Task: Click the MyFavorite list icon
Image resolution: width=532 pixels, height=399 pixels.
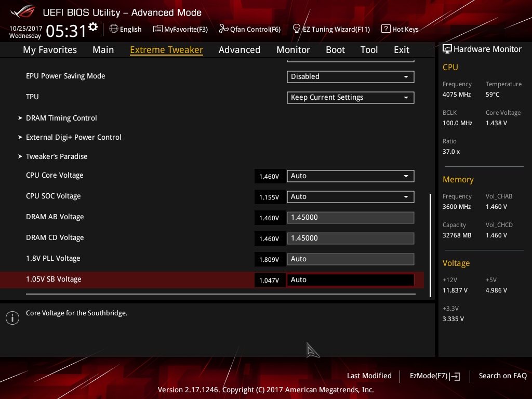Action: pos(157,29)
